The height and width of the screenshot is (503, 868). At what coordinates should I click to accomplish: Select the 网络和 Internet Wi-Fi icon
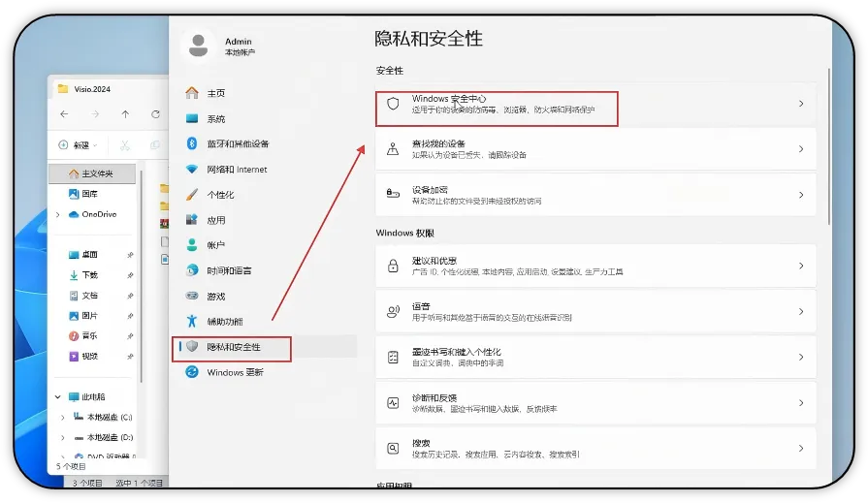192,169
